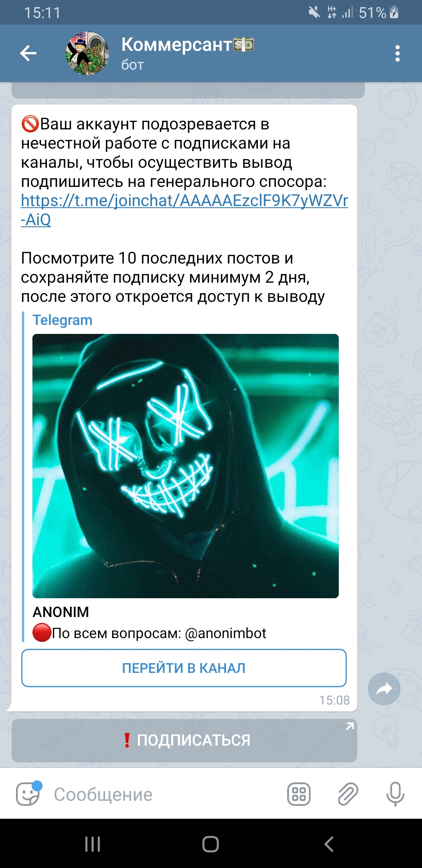This screenshot has height=868, width=422.
Task: Tap the battery status indicator
Action: (394, 13)
